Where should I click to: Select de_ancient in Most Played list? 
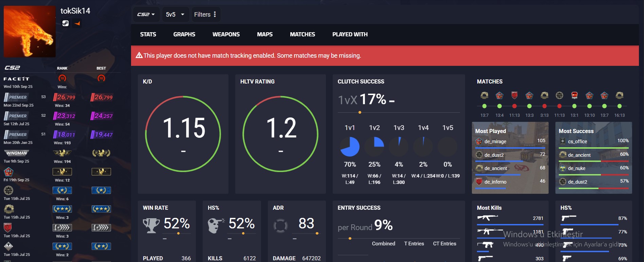tap(510, 169)
